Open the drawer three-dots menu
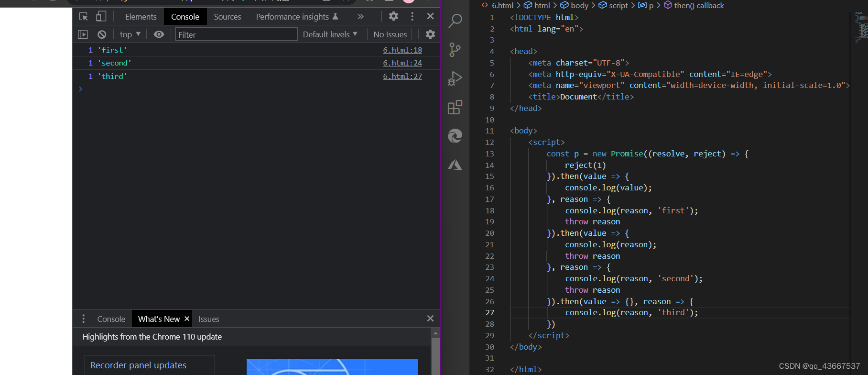868x375 pixels. point(83,319)
